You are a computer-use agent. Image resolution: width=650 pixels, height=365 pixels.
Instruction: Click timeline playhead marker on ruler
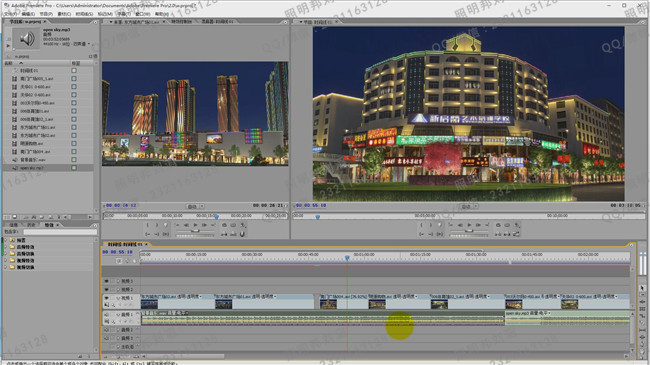click(347, 258)
